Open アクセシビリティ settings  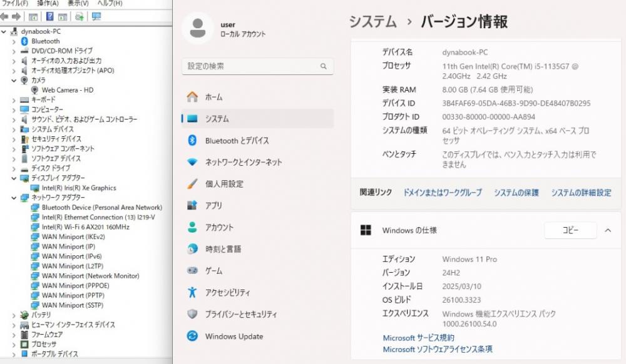pyautogui.click(x=257, y=293)
